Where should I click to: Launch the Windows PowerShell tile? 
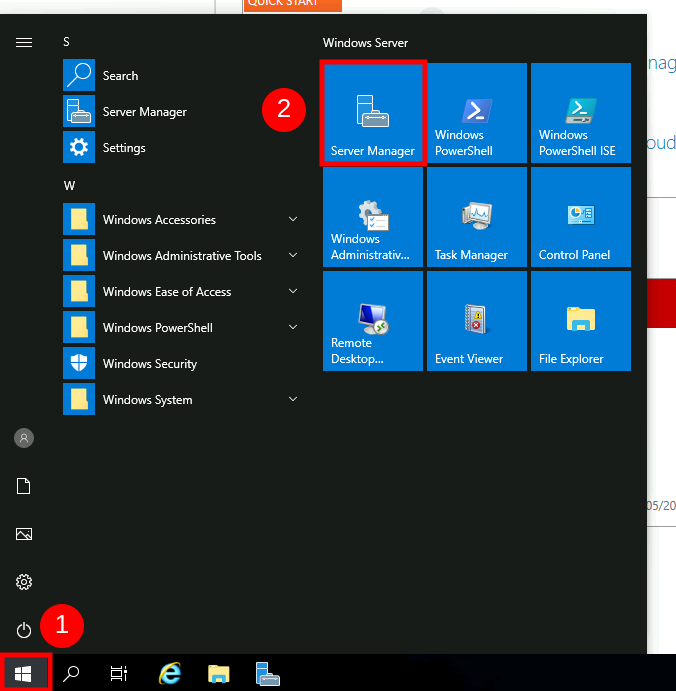click(x=477, y=113)
